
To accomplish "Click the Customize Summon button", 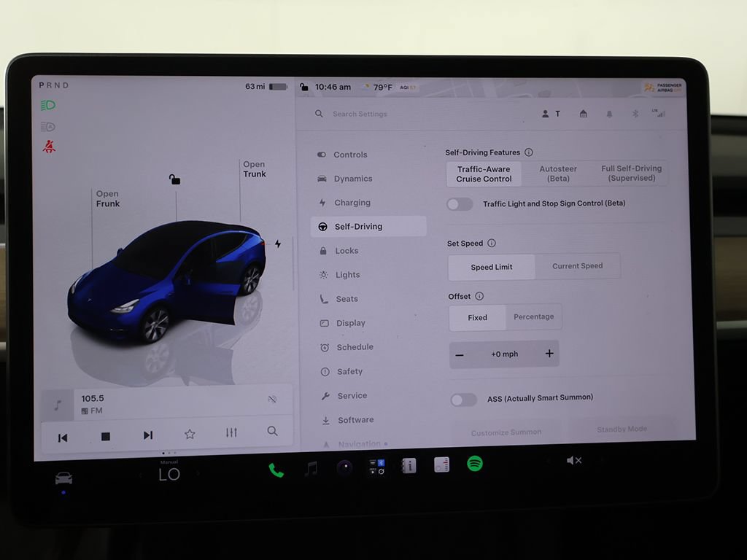I will (x=506, y=432).
